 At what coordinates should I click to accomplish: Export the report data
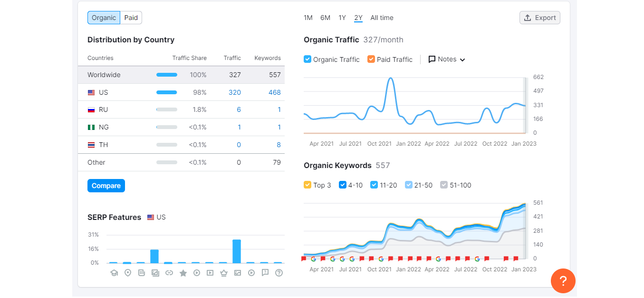(x=540, y=18)
